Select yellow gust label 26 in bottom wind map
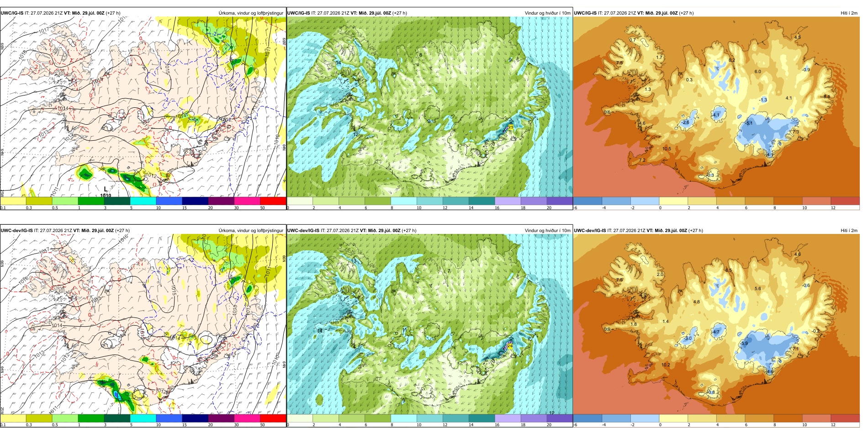The height and width of the screenshot is (434, 868). 510,346
